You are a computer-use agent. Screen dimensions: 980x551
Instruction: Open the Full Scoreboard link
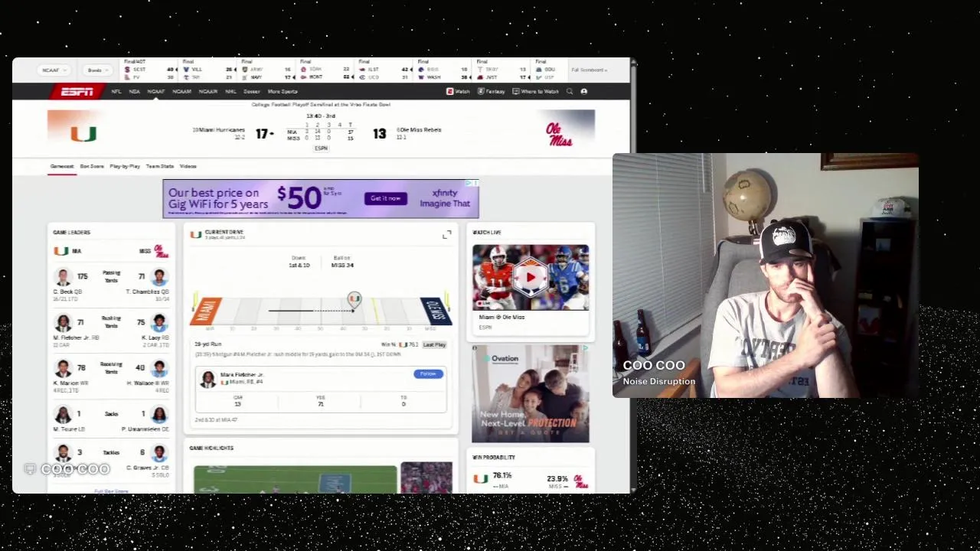click(x=590, y=70)
